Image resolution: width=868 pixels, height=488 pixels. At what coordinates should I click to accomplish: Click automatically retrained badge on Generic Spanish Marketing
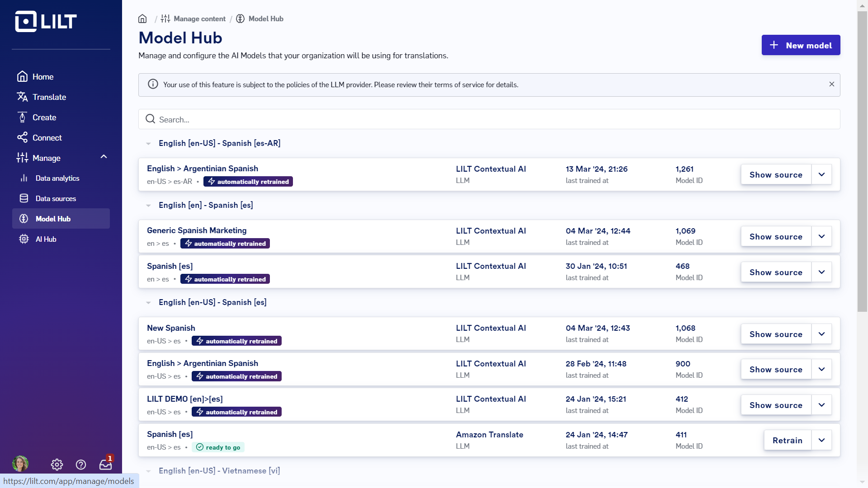tap(225, 244)
